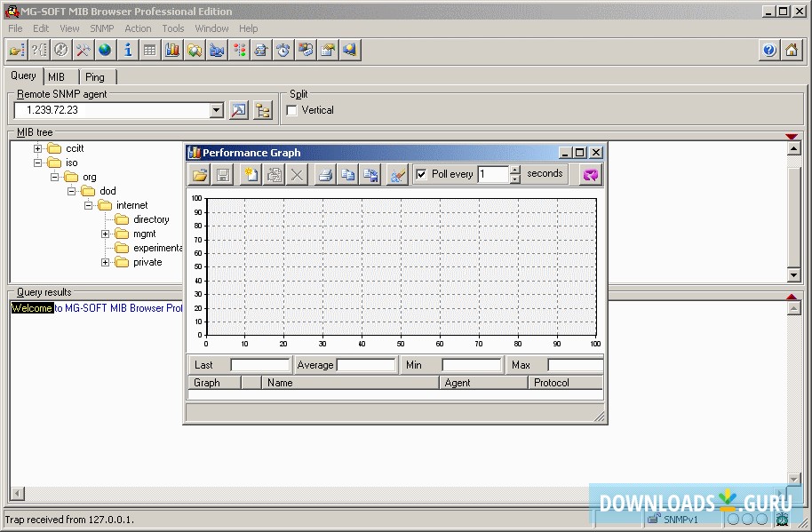The image size is (812, 532).
Task: Uncheck the Poll every checkbox
Action: point(421,174)
